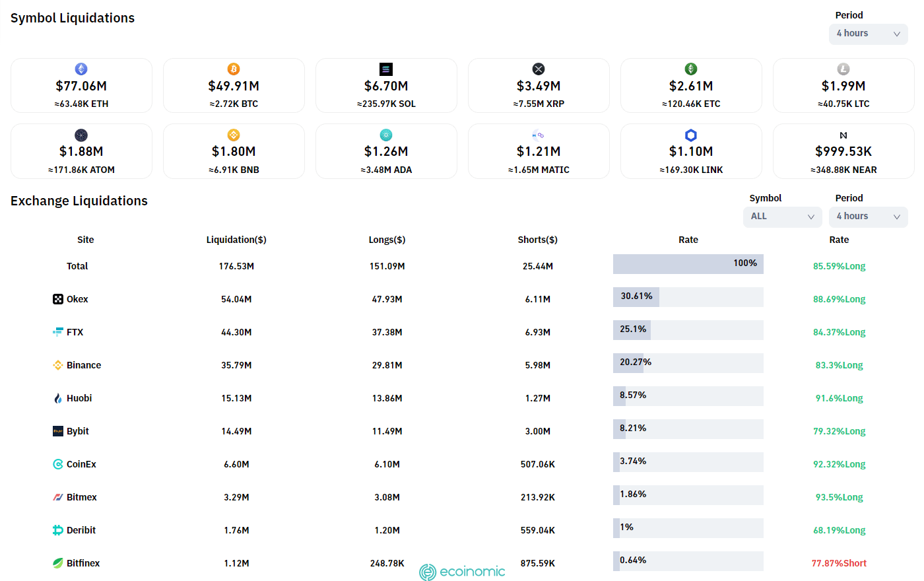Click the 77.87%Short rate for Bitfinex
Image resolution: width=924 pixels, height=581 pixels.
click(x=839, y=563)
